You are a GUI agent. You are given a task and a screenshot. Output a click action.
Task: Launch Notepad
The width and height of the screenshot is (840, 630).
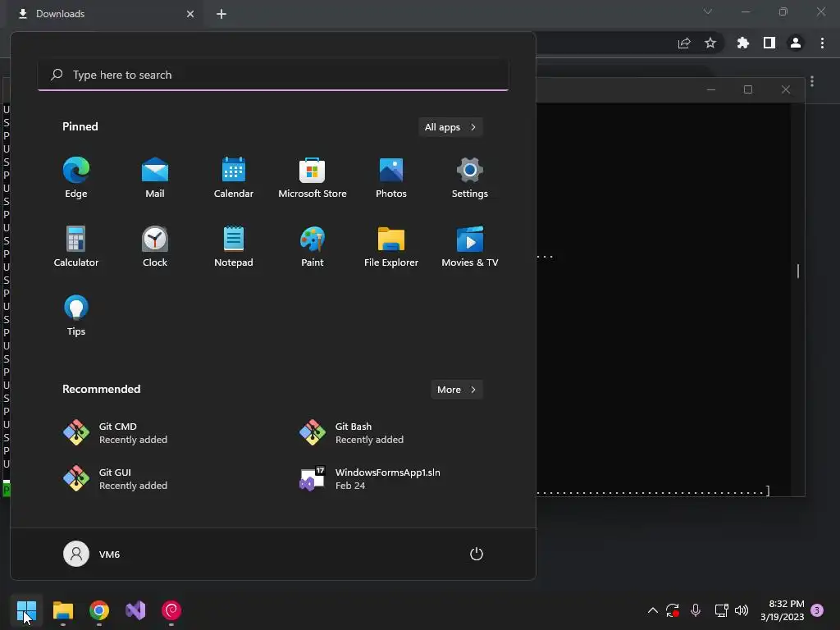click(234, 246)
